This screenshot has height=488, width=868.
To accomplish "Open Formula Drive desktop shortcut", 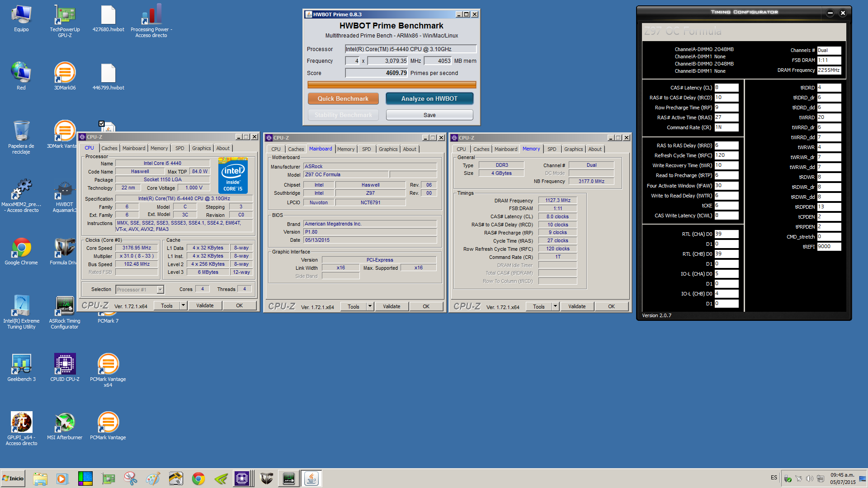I will click(x=65, y=252).
